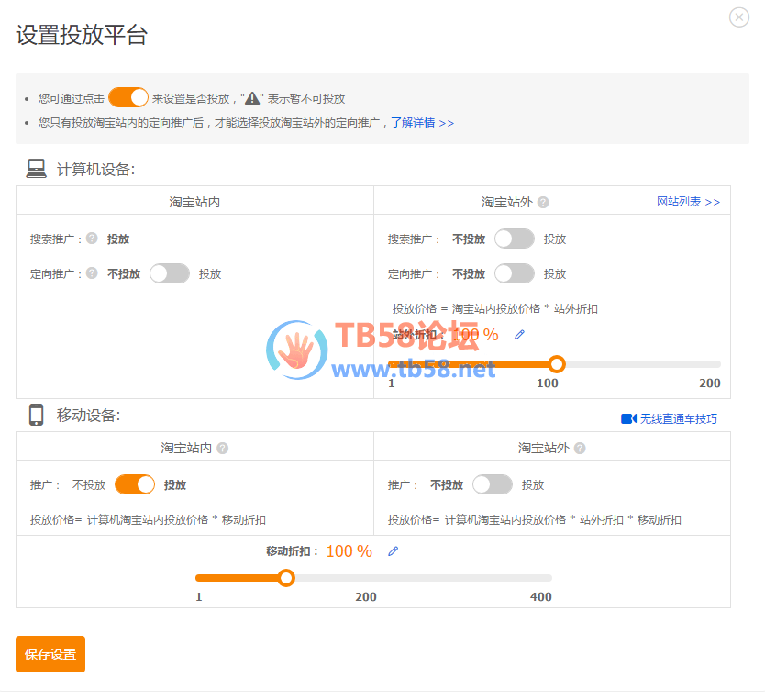The width and height of the screenshot is (765, 700).
Task: Click the video camera icon for 无线直通车技巧
Action: coord(628,418)
